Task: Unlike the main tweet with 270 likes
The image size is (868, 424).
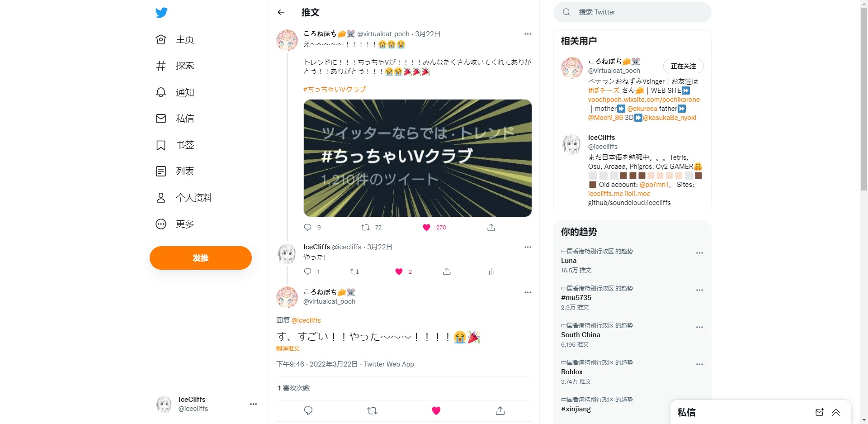Action: (x=426, y=227)
